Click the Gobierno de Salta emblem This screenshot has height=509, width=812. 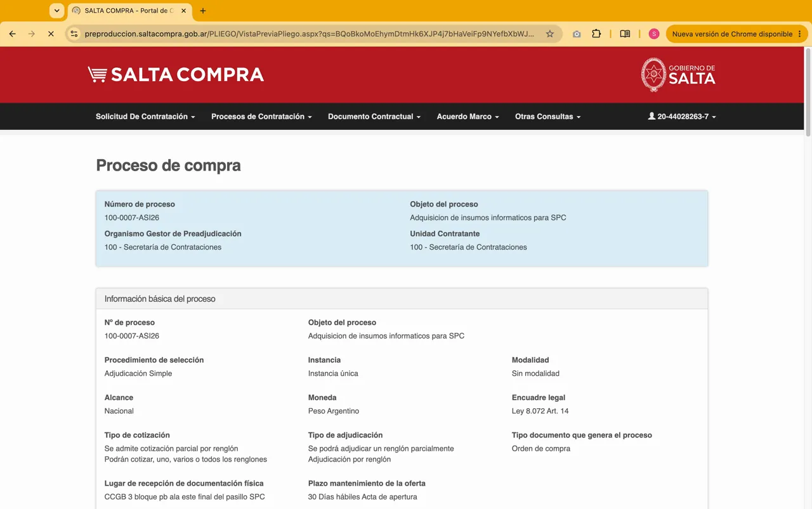coord(678,75)
